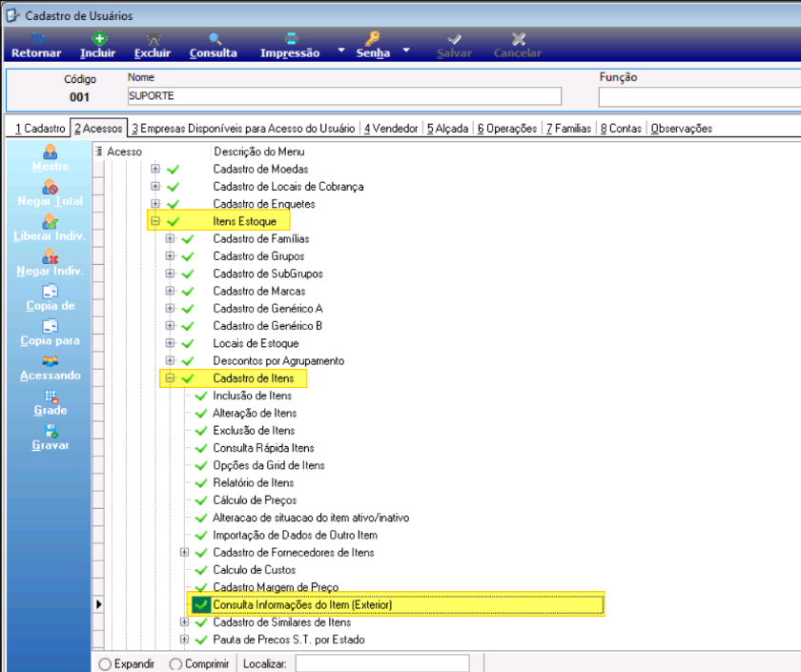Toggle access checkmark for Consulta Rápida Itens
801x672 pixels.
(201, 448)
